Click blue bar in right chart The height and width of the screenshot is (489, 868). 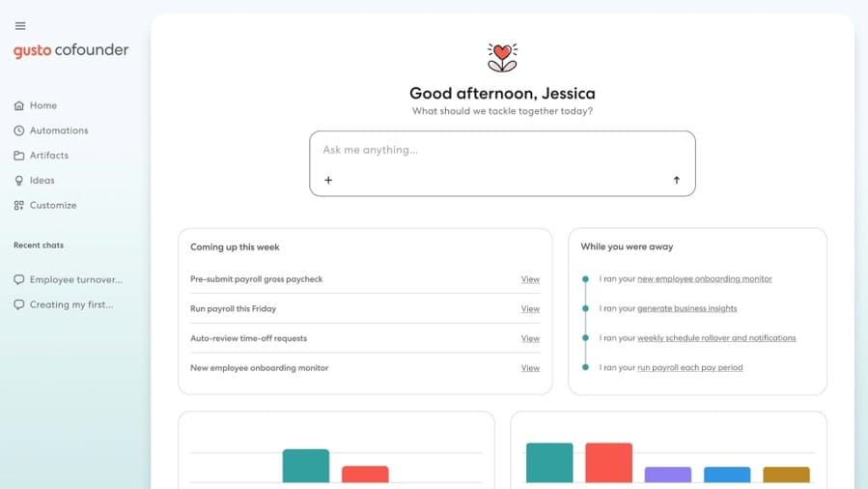coord(727,475)
